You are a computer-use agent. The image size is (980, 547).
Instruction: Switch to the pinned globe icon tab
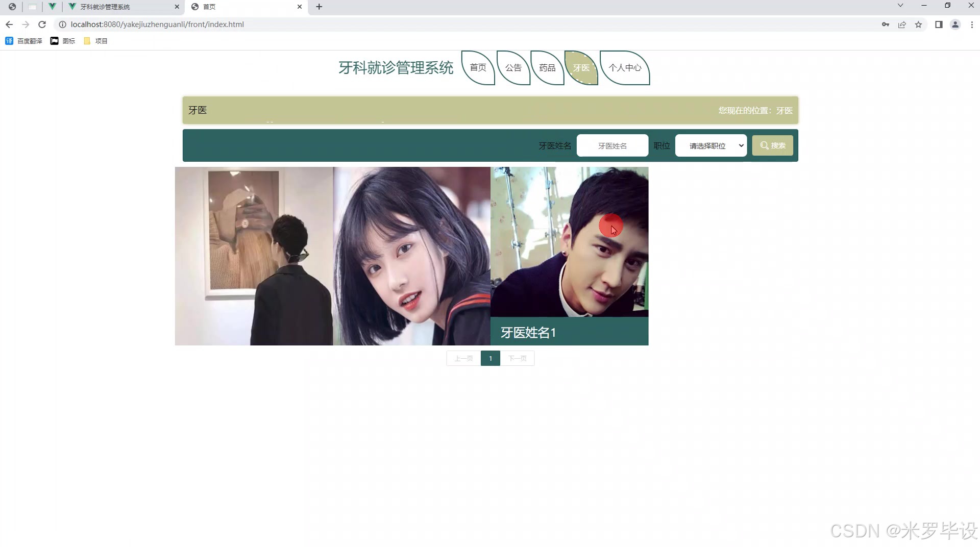[x=12, y=7]
